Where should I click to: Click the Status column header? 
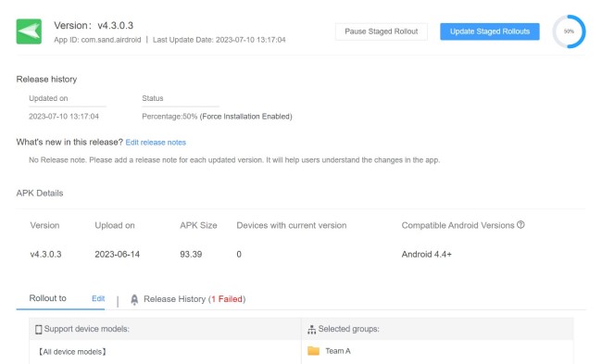pos(153,98)
